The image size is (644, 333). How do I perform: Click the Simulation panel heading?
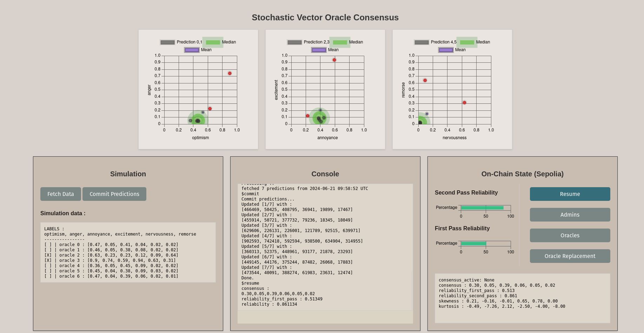128,174
